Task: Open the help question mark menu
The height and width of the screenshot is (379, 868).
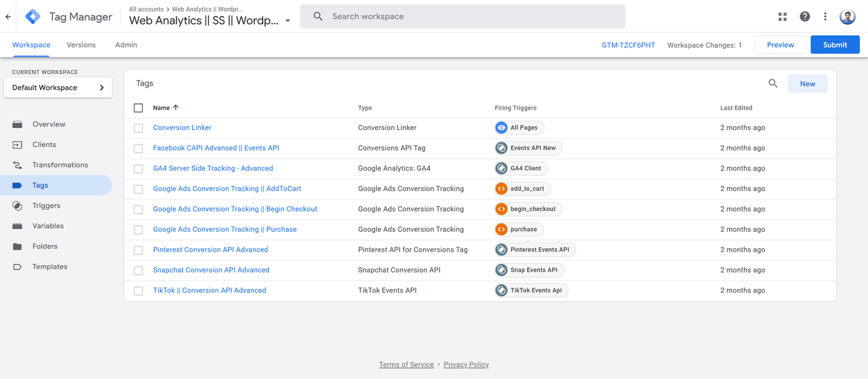Action: [x=805, y=17]
